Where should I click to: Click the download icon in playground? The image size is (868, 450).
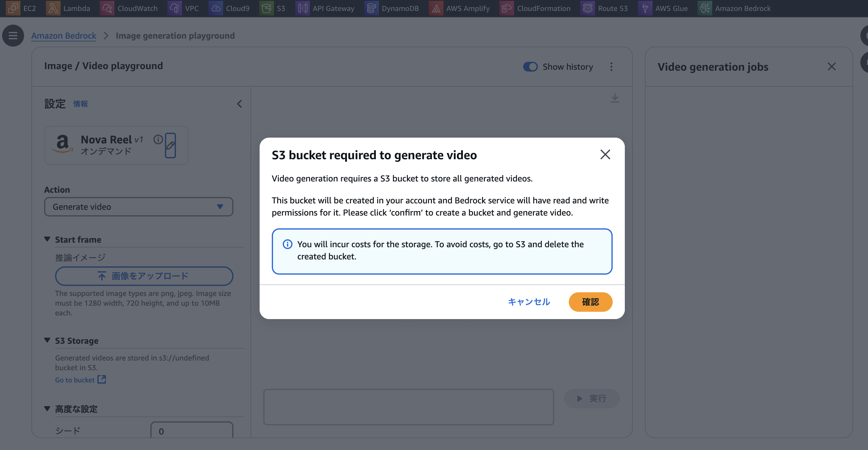coord(614,98)
